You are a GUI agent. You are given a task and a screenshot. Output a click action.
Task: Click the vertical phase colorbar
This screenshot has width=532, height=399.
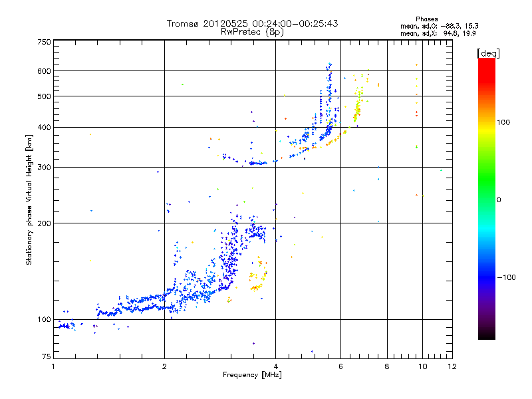487,199
